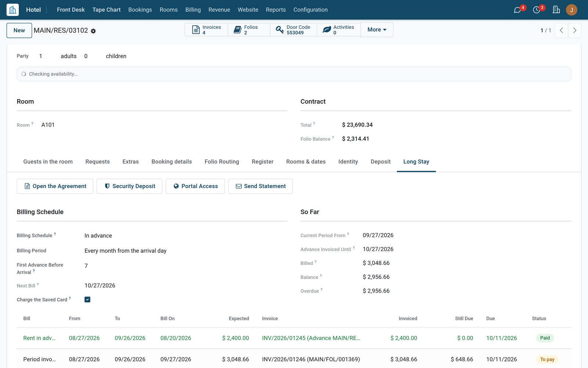Open Revenue menu
This screenshot has height=368, width=588.
[219, 10]
